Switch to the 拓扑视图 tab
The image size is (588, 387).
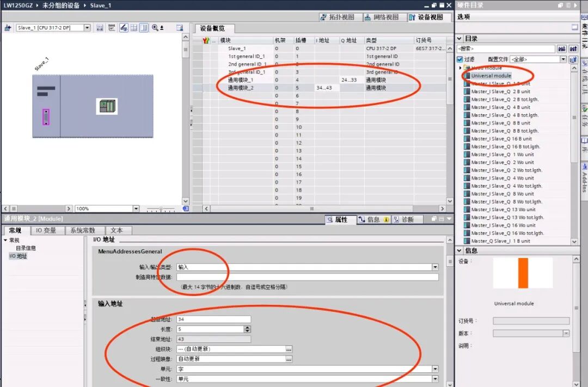click(338, 17)
